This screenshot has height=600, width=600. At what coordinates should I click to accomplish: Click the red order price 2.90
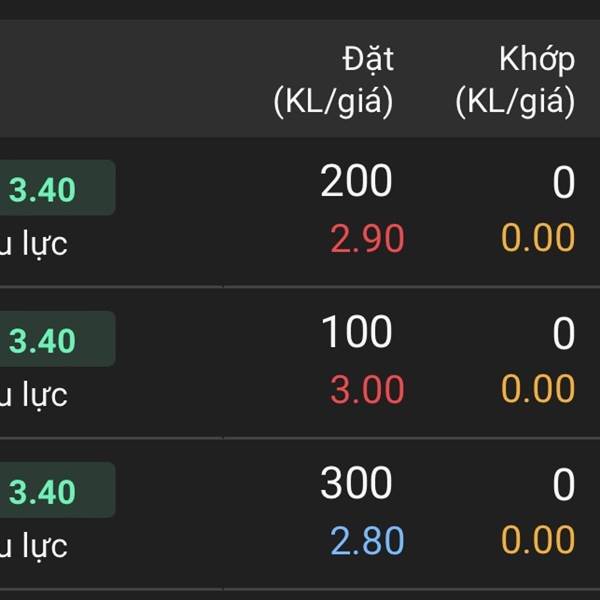[x=367, y=239]
